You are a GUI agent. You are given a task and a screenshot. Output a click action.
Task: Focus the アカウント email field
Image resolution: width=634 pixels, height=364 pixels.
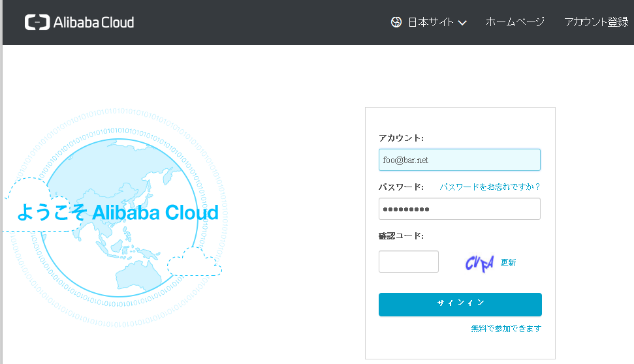point(459,160)
